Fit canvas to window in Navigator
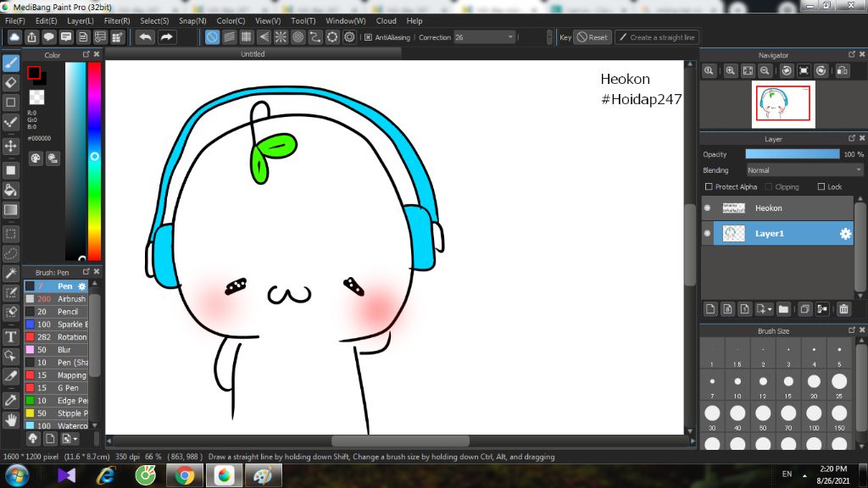The width and height of the screenshot is (868, 488). pos(748,71)
